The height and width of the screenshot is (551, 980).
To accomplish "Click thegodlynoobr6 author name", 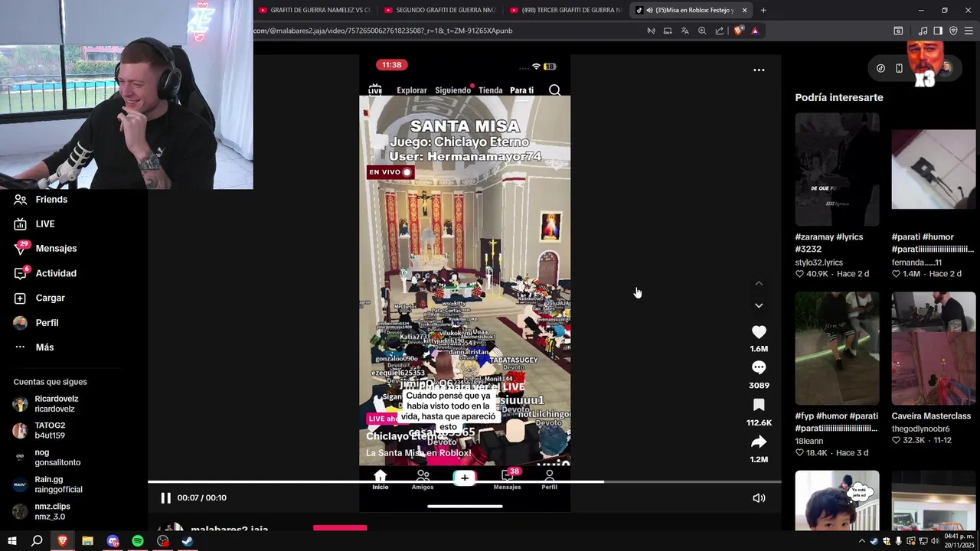I will 920,429.
